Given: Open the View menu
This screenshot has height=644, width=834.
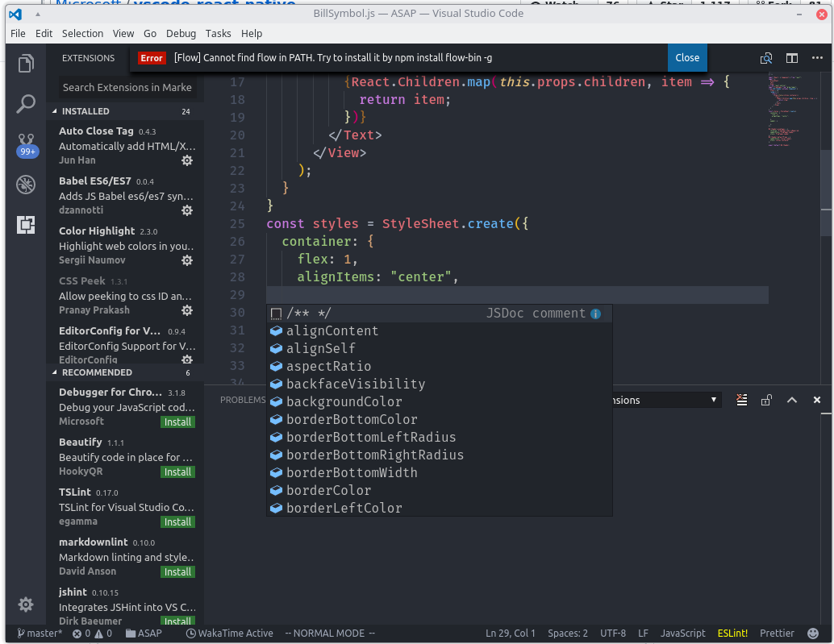Looking at the screenshot, I should point(123,34).
